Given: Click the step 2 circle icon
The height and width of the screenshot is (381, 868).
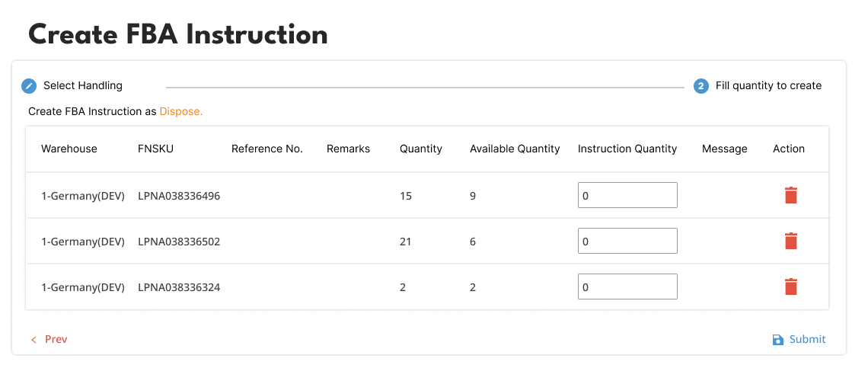Looking at the screenshot, I should click(x=700, y=86).
